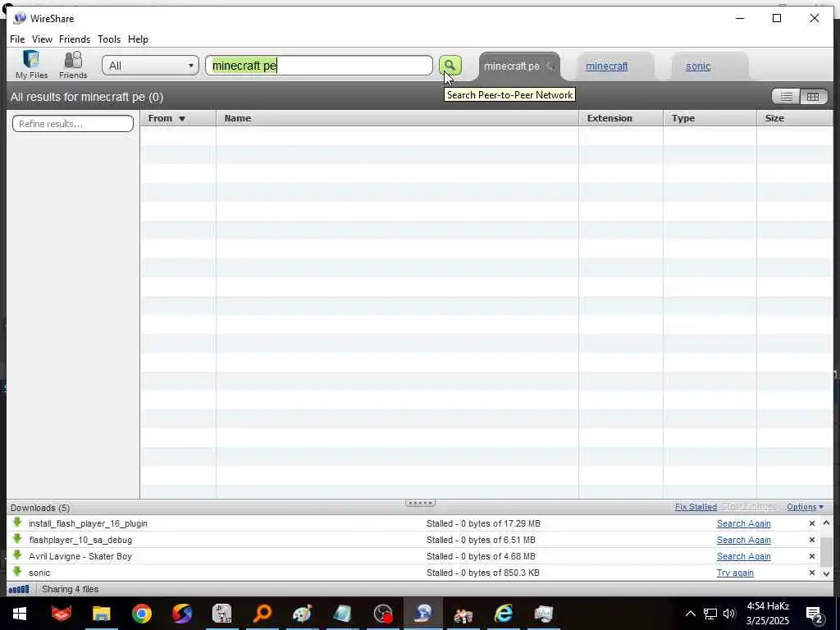Switch to table view of results
Image resolution: width=840 pixels, height=630 pixels.
[813, 97]
